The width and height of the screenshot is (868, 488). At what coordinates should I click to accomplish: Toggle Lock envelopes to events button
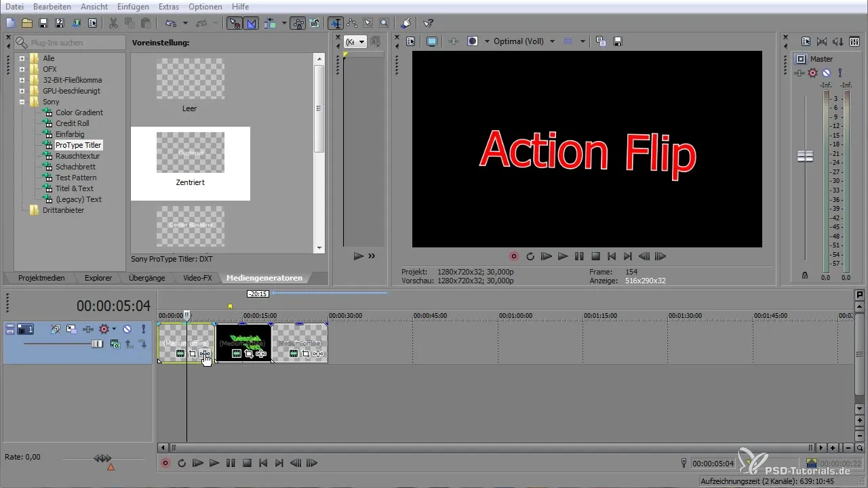[298, 23]
